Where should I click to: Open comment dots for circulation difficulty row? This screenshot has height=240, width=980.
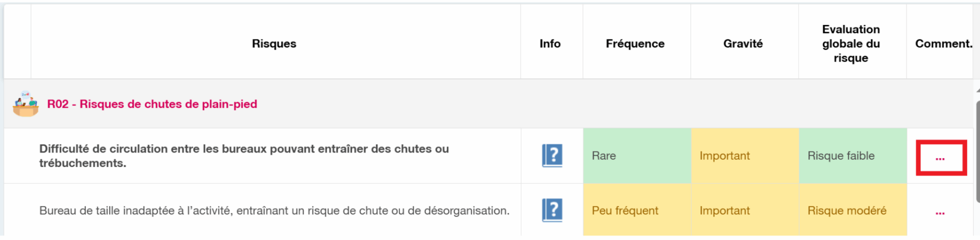tap(940, 158)
